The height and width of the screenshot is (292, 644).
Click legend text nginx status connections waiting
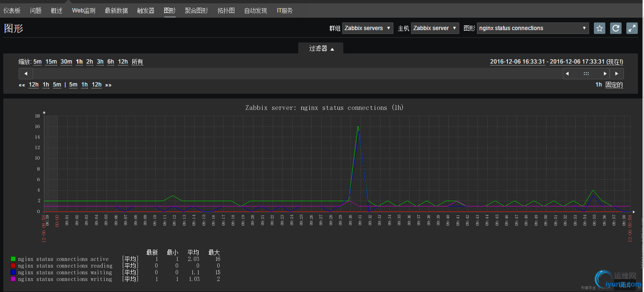tap(65, 272)
